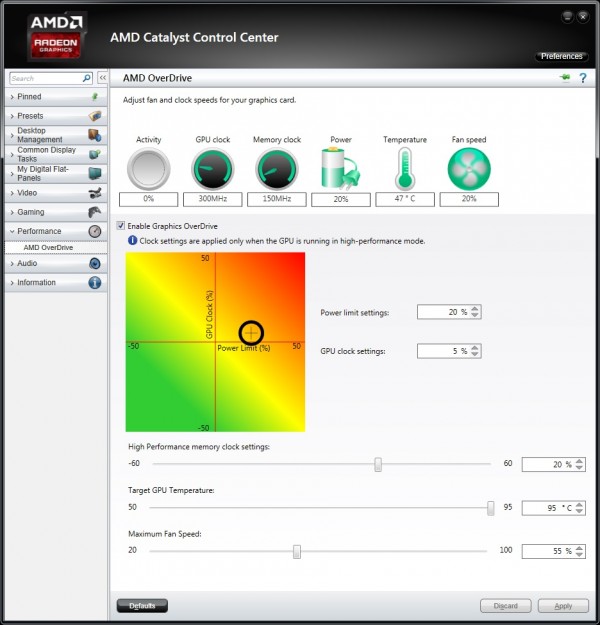
Task: Click the Memory clock gauge icon
Action: point(277,169)
